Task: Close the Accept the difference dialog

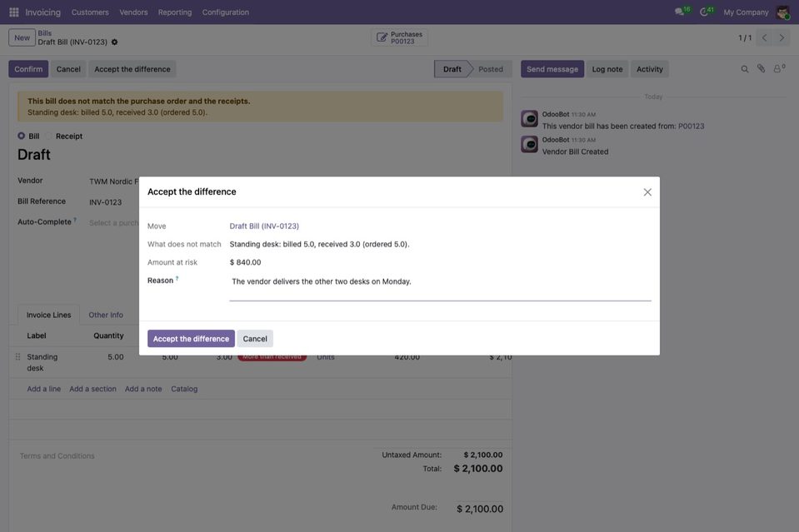Action: pos(647,192)
